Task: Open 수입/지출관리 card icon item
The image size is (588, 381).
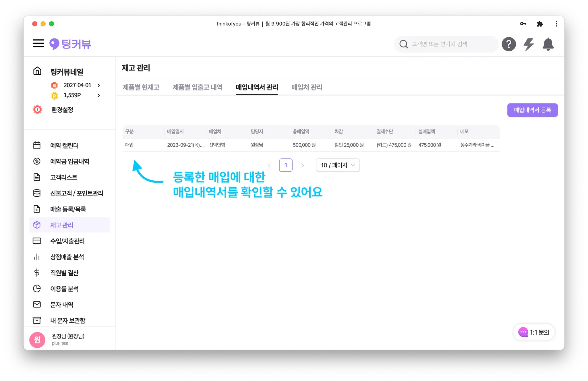Action: (67, 241)
